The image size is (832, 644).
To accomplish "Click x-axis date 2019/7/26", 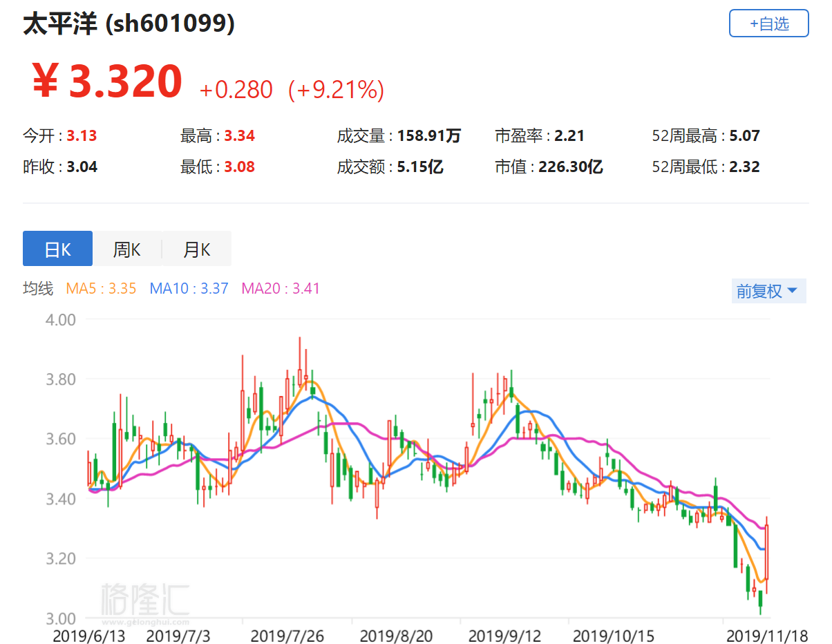I will (x=287, y=634).
